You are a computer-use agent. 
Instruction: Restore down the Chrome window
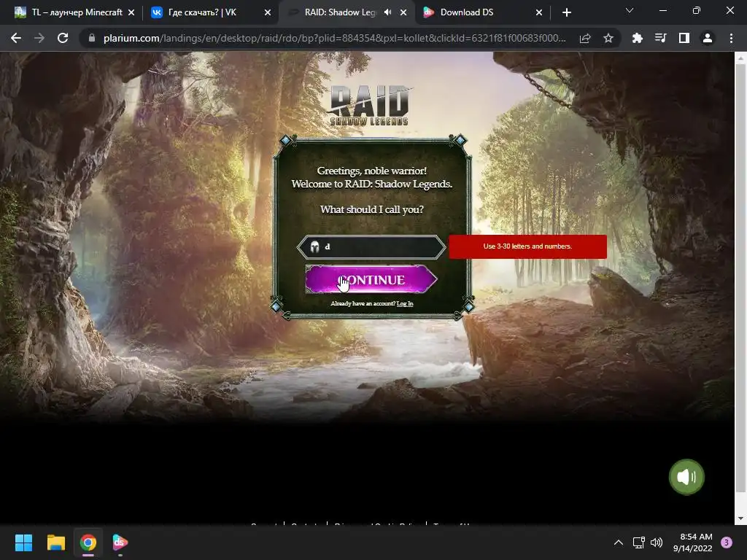696,10
